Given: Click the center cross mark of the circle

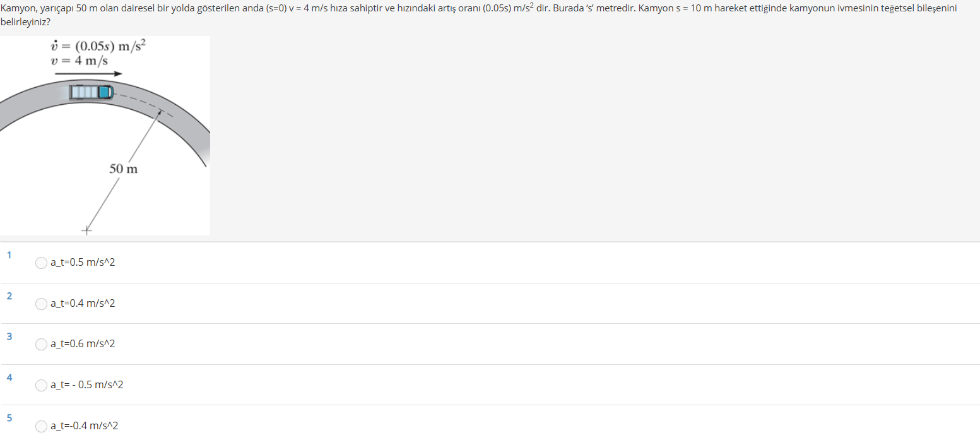Looking at the screenshot, I should (x=86, y=230).
